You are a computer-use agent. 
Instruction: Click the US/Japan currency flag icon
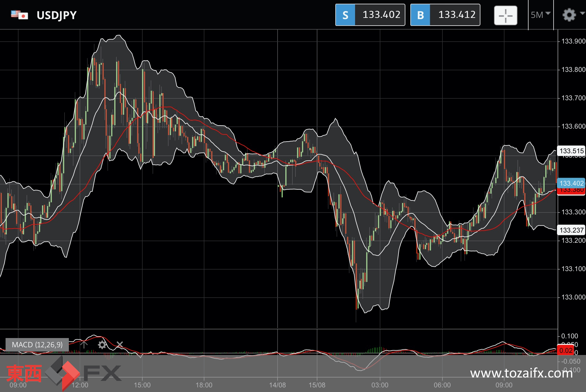tap(19, 15)
